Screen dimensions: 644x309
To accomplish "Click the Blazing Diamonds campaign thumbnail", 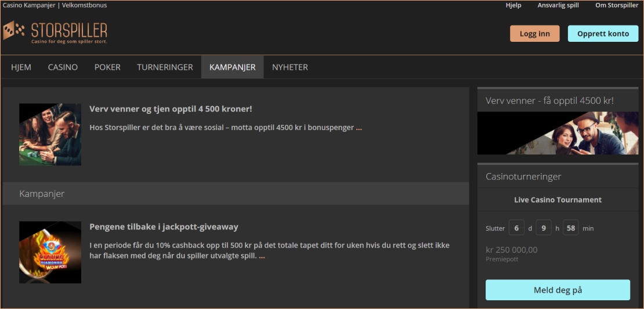I will (x=50, y=252).
